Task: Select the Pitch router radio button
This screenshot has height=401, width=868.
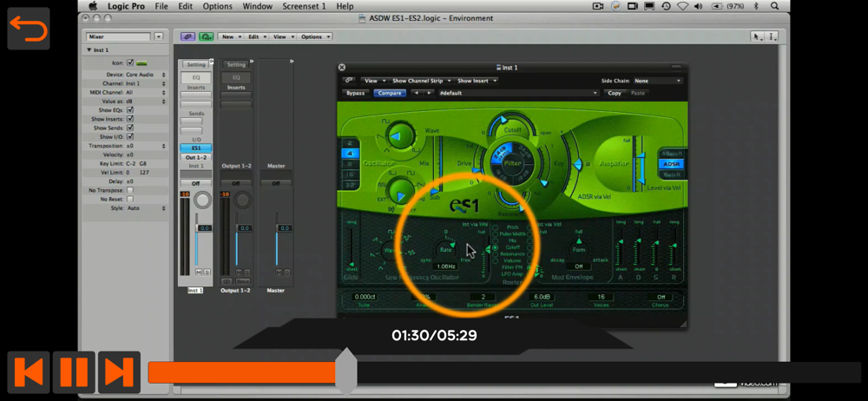Action: [496, 227]
